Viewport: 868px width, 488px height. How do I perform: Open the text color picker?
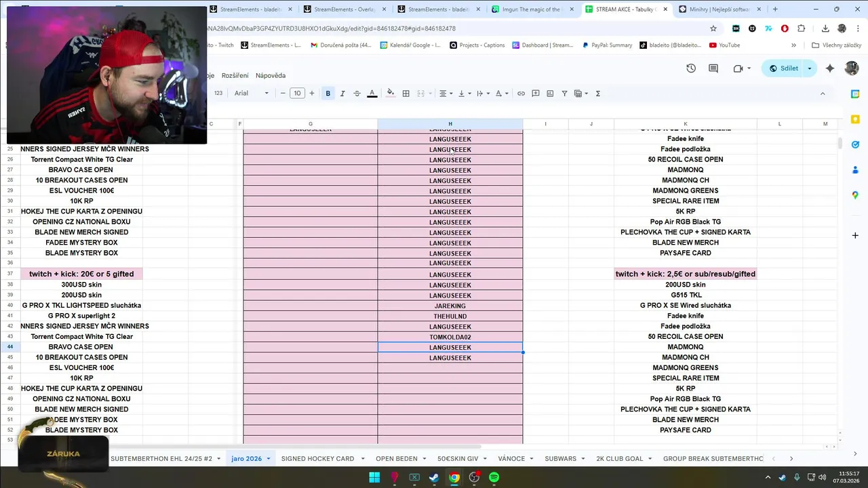point(372,94)
